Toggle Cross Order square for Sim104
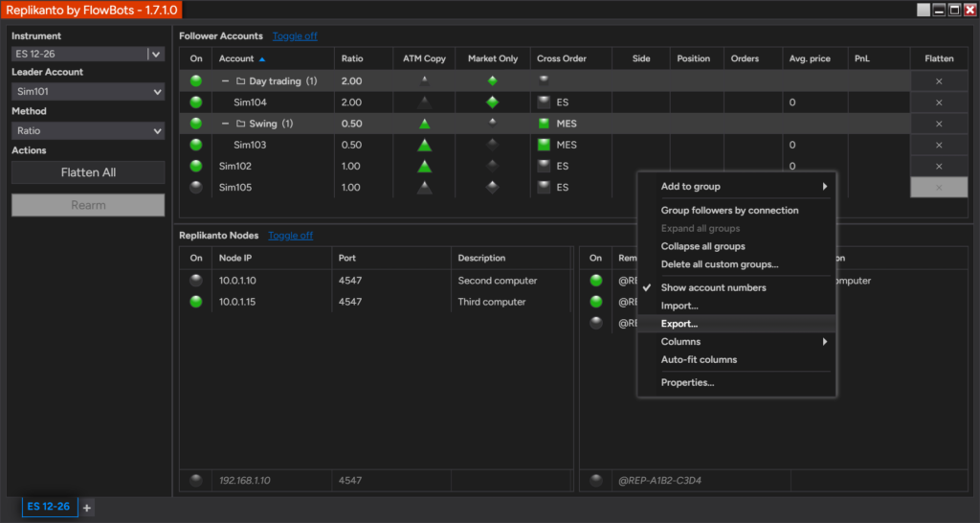The image size is (980, 523). [x=544, y=102]
